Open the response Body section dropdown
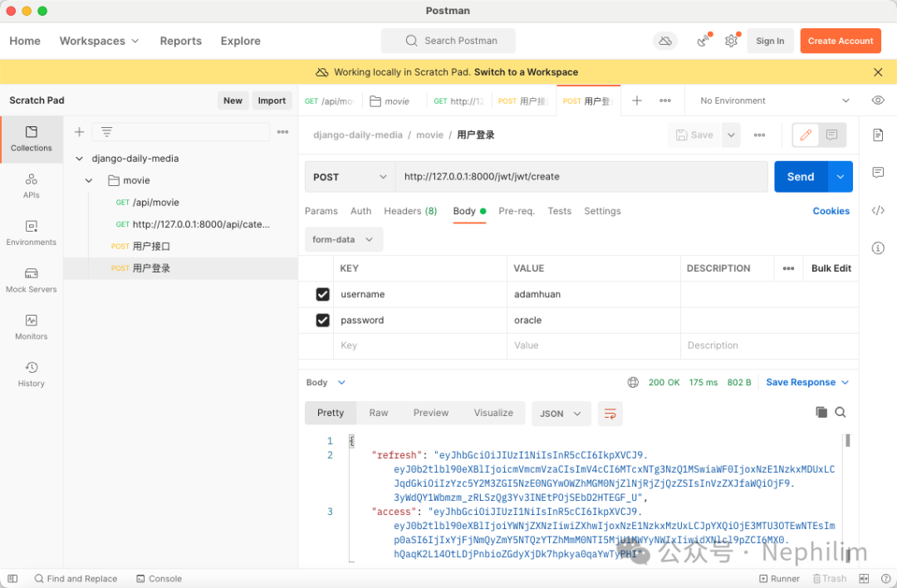This screenshot has width=897, height=588. (x=326, y=382)
